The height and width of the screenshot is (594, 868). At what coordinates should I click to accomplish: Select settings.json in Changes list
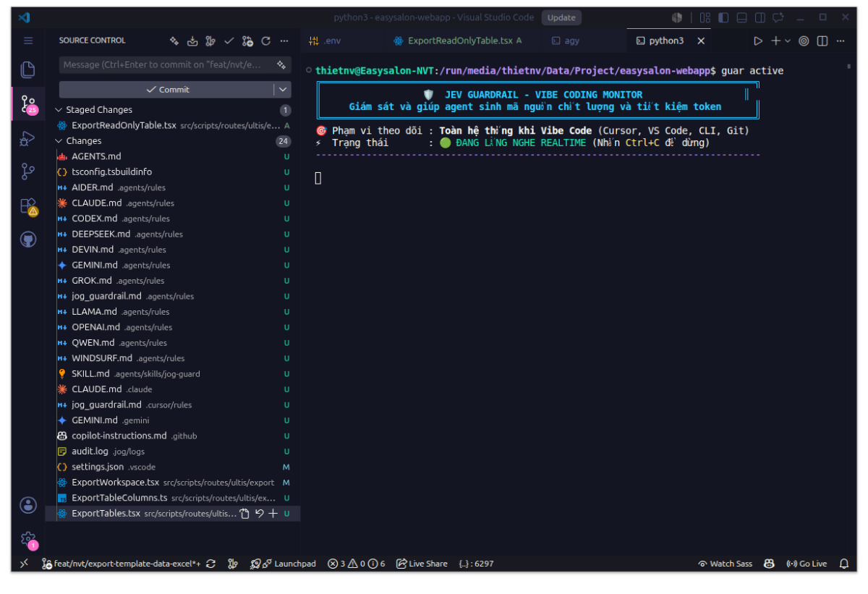172,467
